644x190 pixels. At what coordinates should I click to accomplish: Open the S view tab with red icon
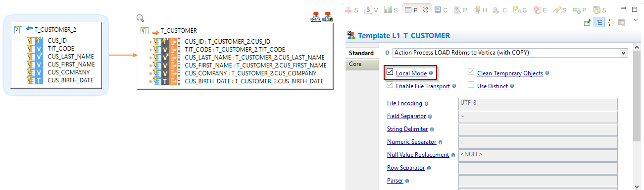tap(351, 9)
